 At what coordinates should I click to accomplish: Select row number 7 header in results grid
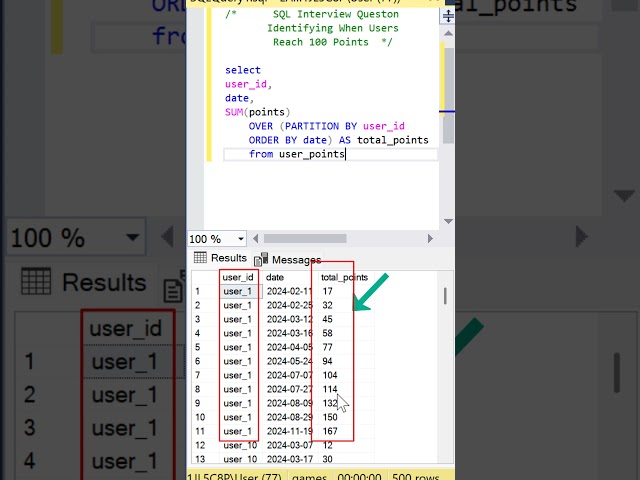coord(198,375)
